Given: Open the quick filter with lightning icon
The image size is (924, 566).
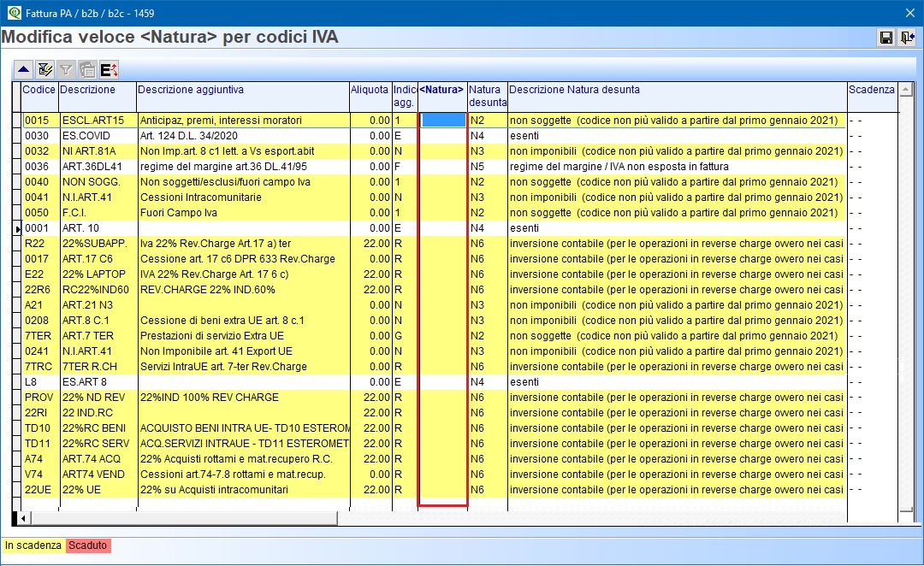Looking at the screenshot, I should click(x=44, y=70).
